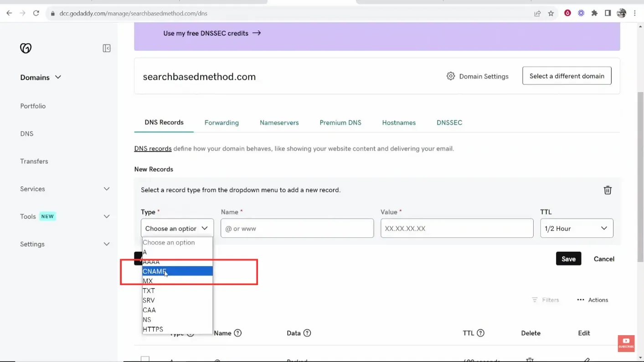This screenshot has width=644, height=362.
Task: Click the Cancel button
Action: (604, 259)
